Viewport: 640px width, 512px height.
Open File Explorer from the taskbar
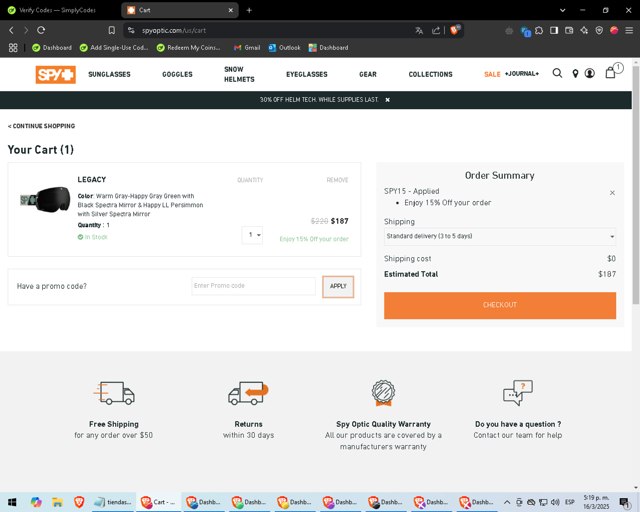coord(57,502)
